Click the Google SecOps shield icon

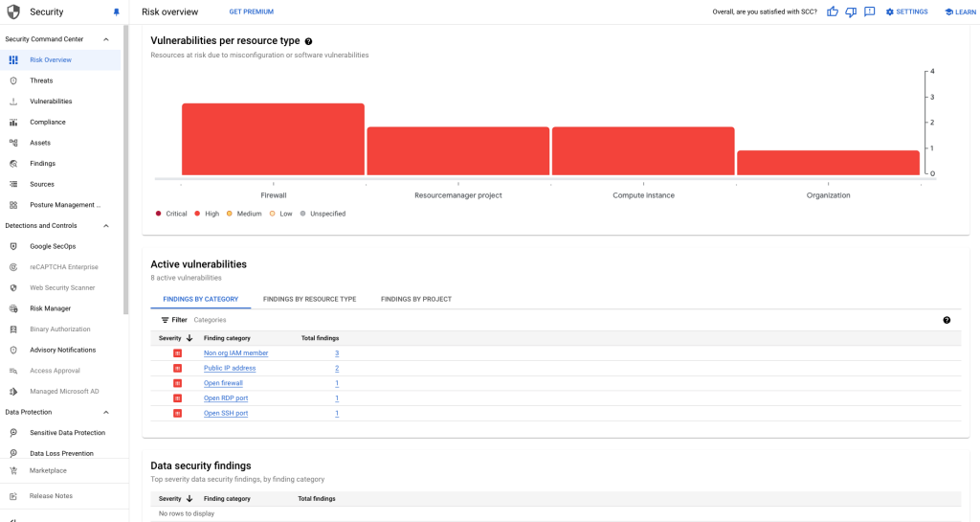(13, 246)
